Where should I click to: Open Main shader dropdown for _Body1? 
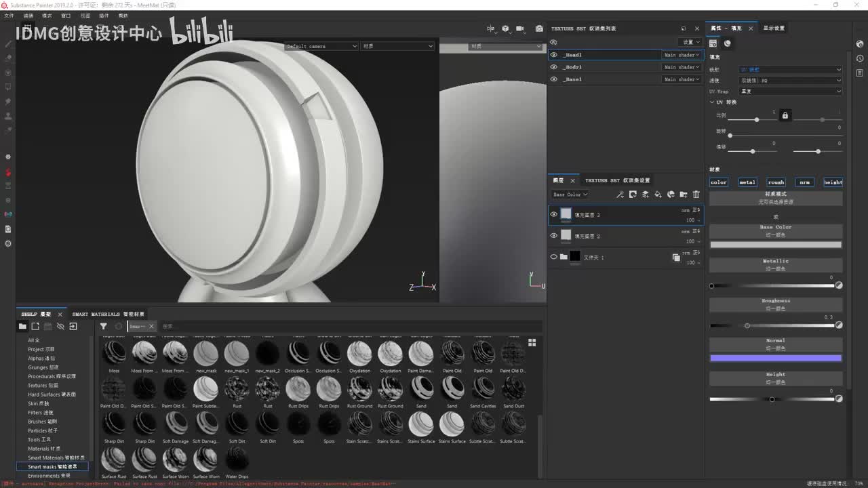(x=682, y=67)
